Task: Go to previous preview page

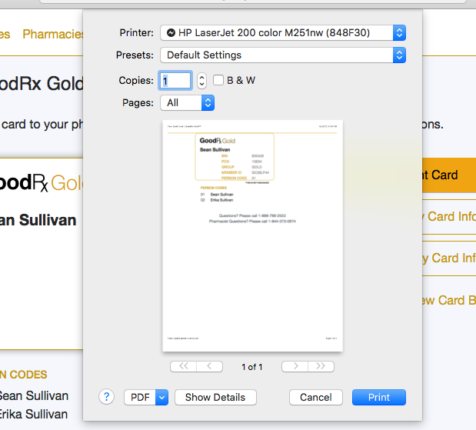Action: (210, 366)
